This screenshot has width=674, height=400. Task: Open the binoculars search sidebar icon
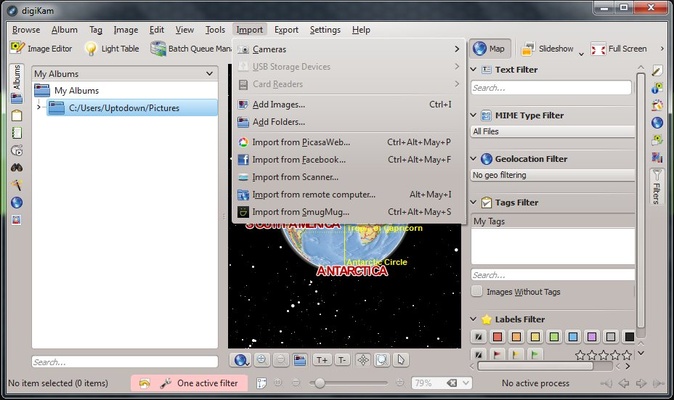pos(17,168)
